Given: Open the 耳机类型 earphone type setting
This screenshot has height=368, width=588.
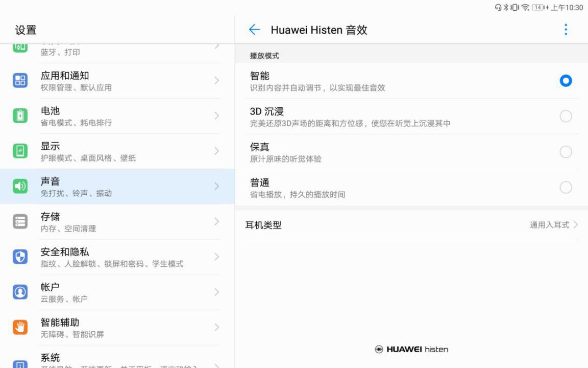Looking at the screenshot, I should (x=411, y=225).
